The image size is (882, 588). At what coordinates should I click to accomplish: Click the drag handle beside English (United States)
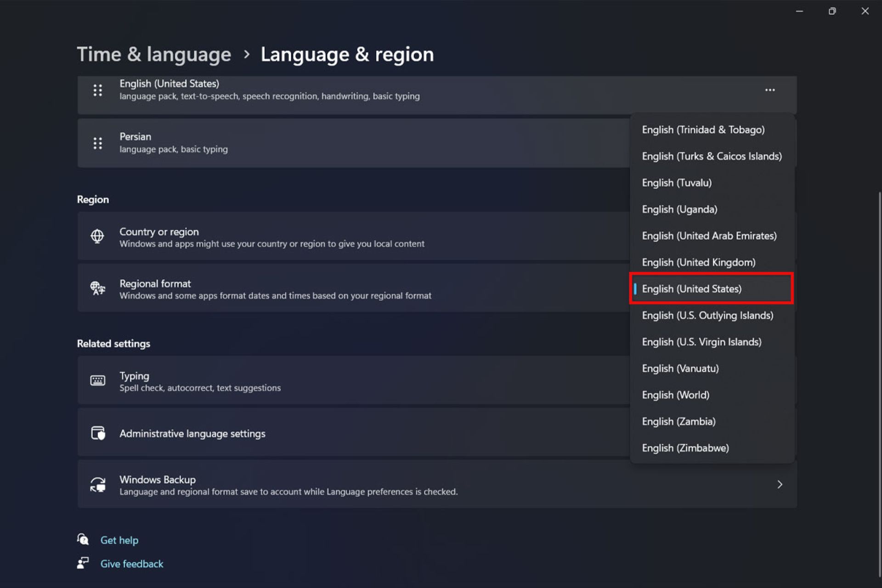pos(97,90)
